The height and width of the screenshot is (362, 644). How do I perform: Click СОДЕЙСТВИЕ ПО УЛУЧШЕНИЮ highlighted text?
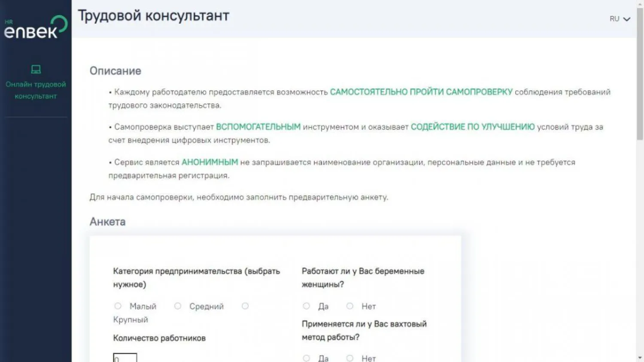(473, 127)
